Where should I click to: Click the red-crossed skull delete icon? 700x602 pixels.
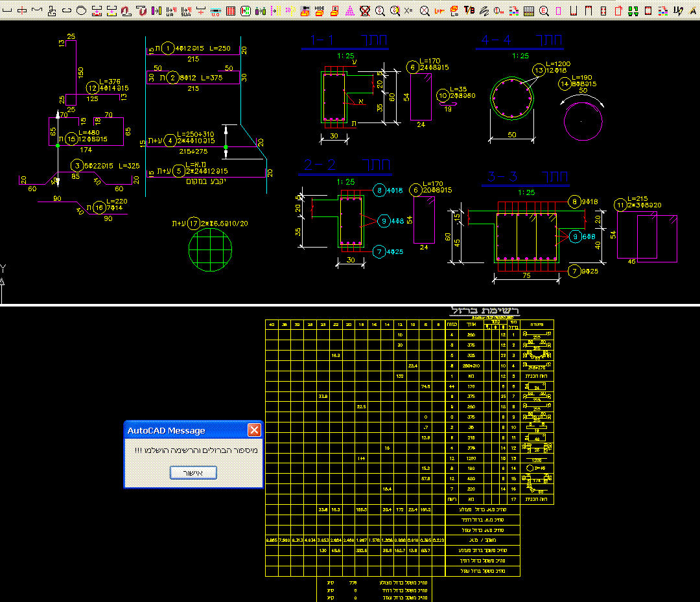click(365, 10)
